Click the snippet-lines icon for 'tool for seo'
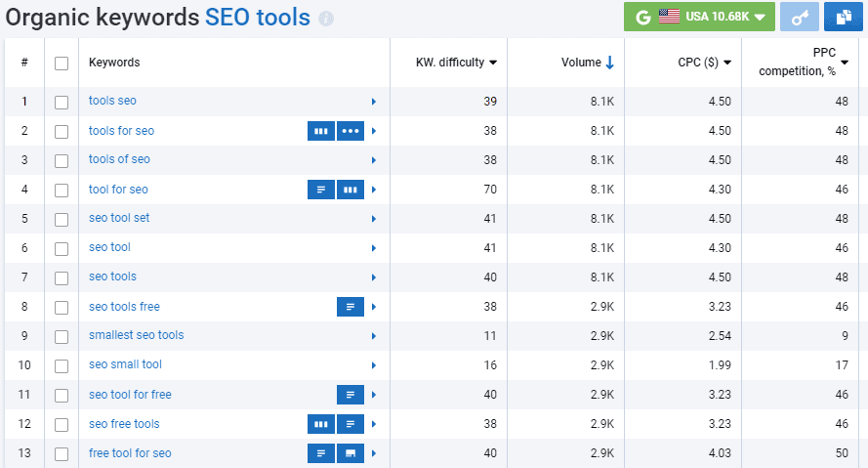The height and width of the screenshot is (468, 868). coord(320,190)
